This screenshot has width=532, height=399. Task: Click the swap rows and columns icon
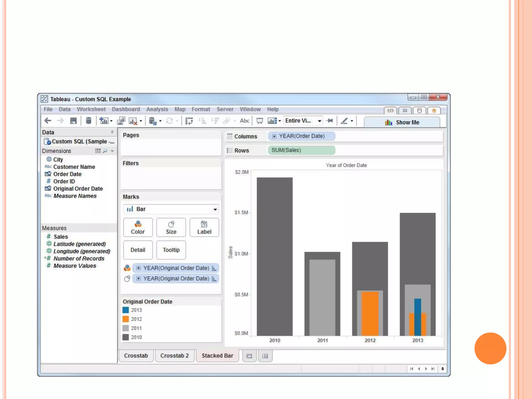[189, 121]
